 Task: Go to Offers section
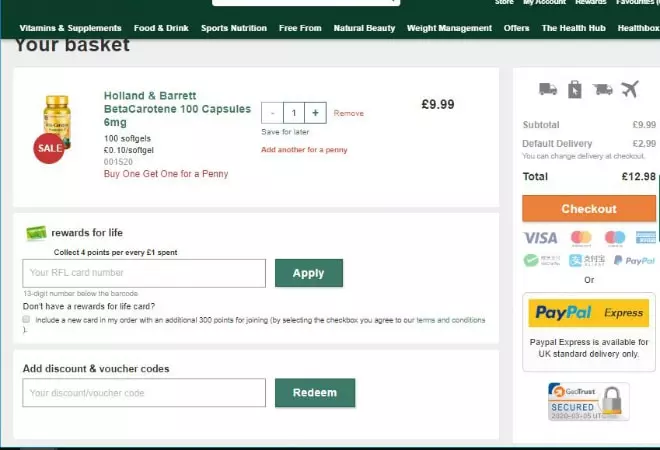pyautogui.click(x=516, y=28)
